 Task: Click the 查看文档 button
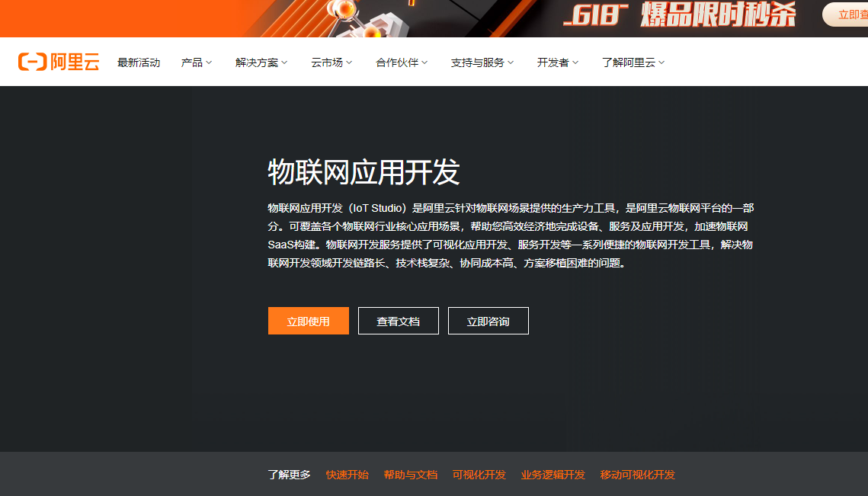pos(399,321)
